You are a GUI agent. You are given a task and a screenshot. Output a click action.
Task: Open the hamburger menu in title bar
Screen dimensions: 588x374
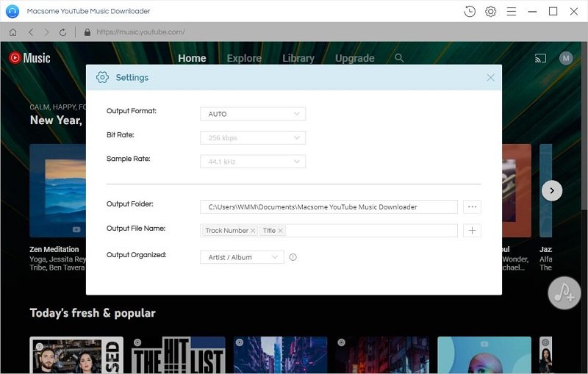click(x=512, y=11)
